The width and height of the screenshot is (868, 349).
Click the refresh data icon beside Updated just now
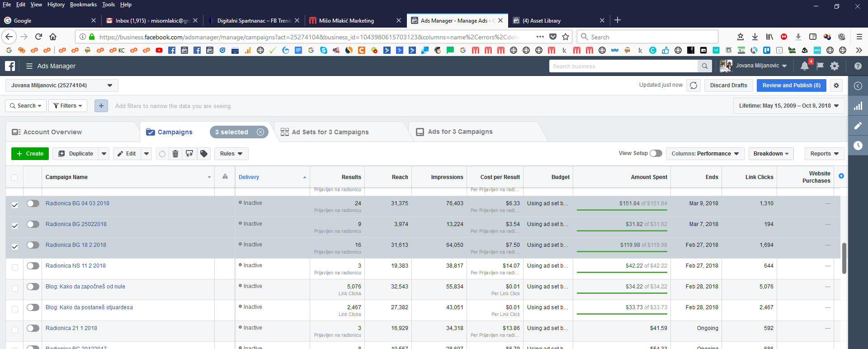693,85
